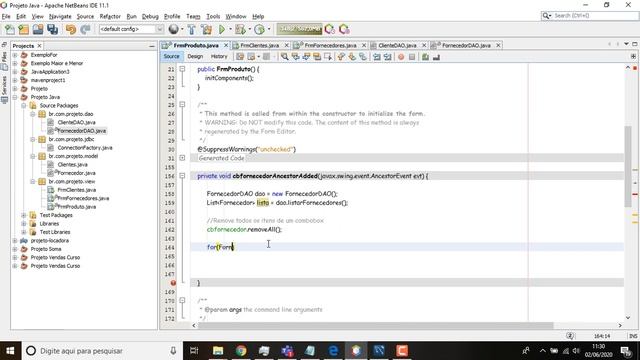Switch to Source view
This screenshot has height=360, width=640.
tap(171, 56)
